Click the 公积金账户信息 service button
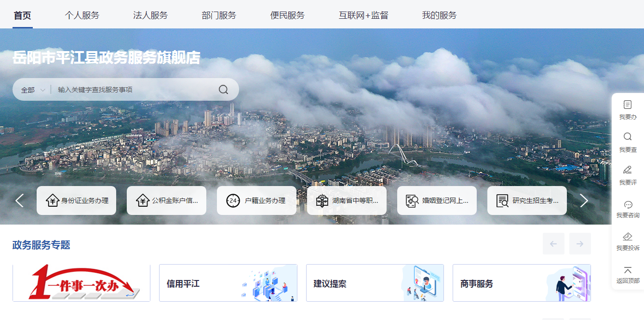The image size is (644, 320). [167, 200]
